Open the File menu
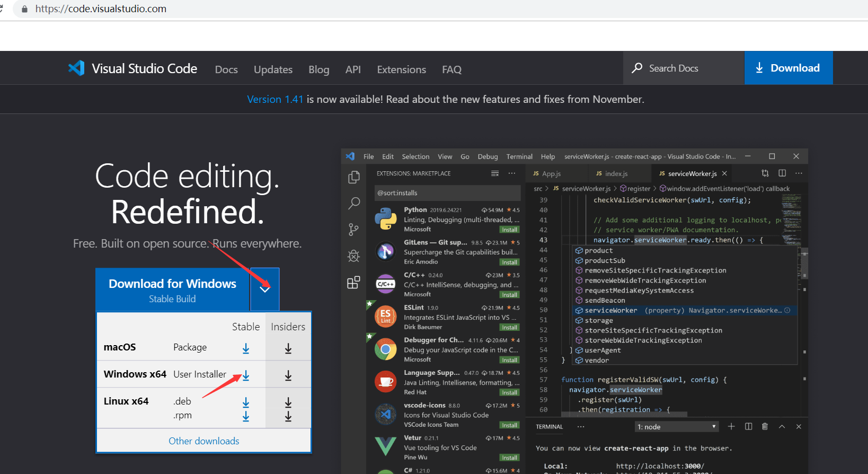This screenshot has height=474, width=868. [369, 156]
